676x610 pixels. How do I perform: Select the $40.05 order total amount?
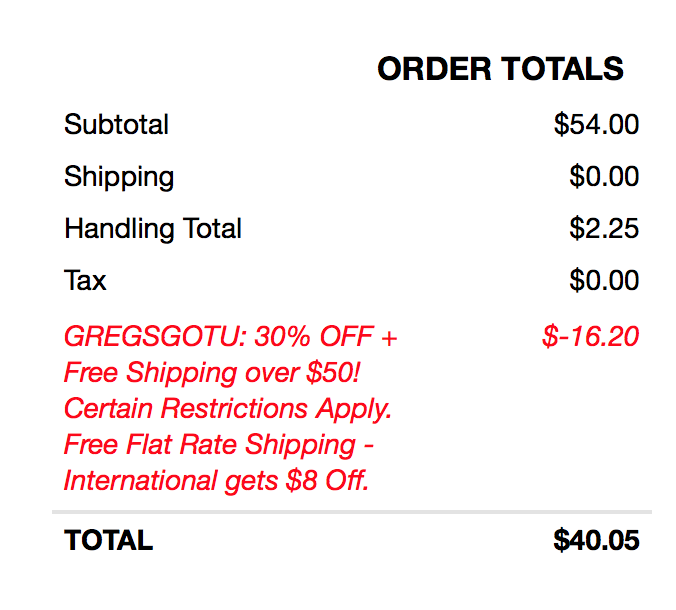pyautogui.click(x=596, y=541)
